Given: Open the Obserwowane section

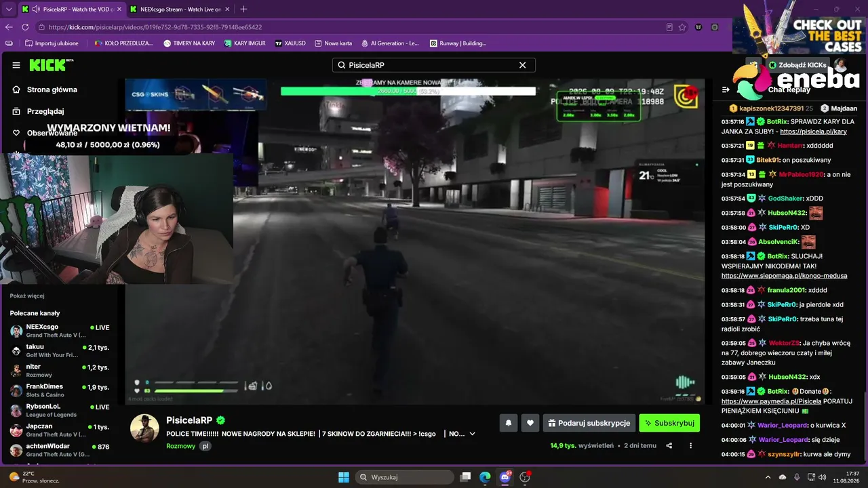Looking at the screenshot, I should [x=52, y=133].
